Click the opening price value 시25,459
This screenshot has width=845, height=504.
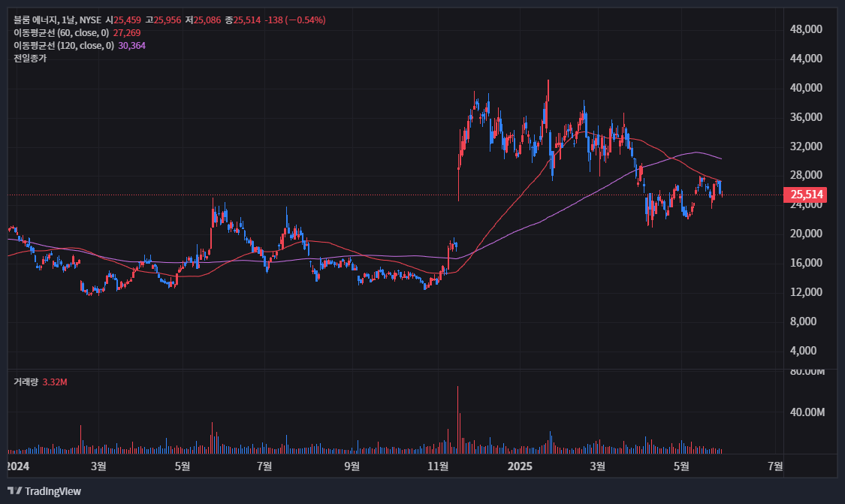click(123, 20)
